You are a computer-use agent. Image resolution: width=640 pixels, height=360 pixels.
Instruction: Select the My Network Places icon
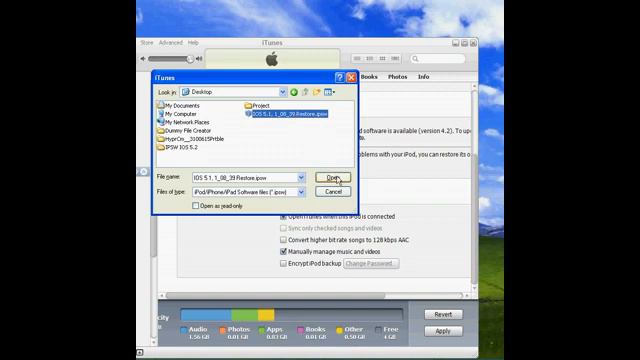pos(161,122)
